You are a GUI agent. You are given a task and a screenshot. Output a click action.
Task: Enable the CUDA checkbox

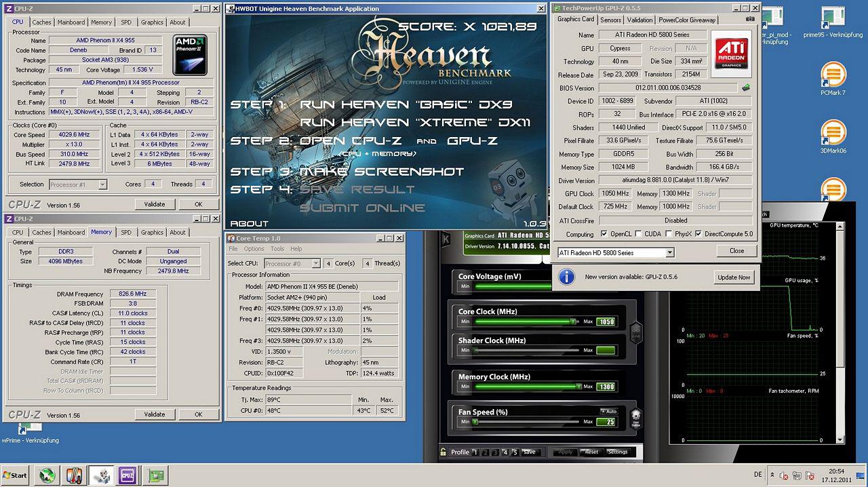coord(639,234)
